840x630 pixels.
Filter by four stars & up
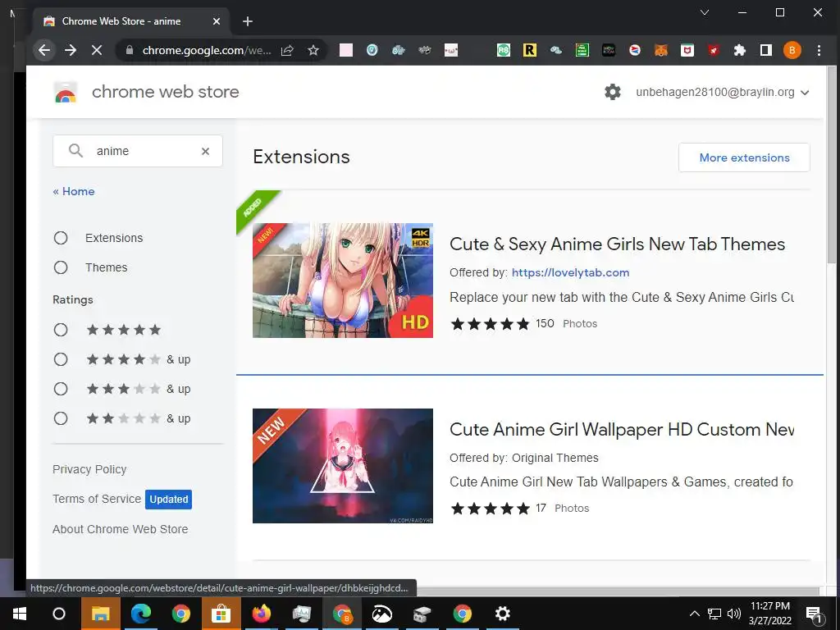click(61, 359)
